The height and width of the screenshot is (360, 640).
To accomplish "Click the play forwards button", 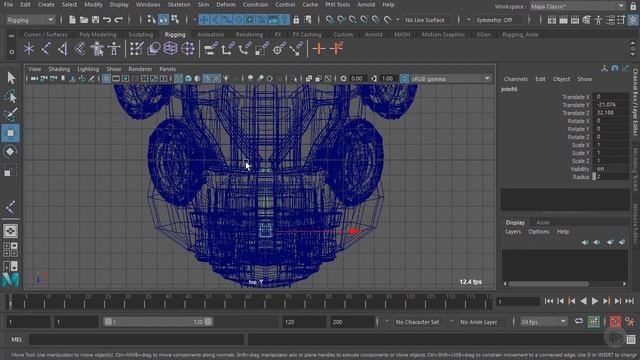I will click(595, 301).
